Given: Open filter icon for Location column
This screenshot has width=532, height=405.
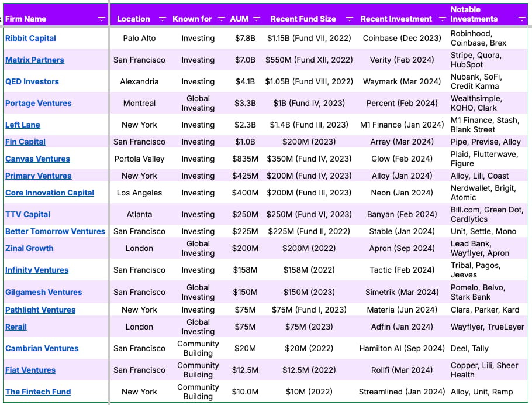Looking at the screenshot, I should click(163, 19).
